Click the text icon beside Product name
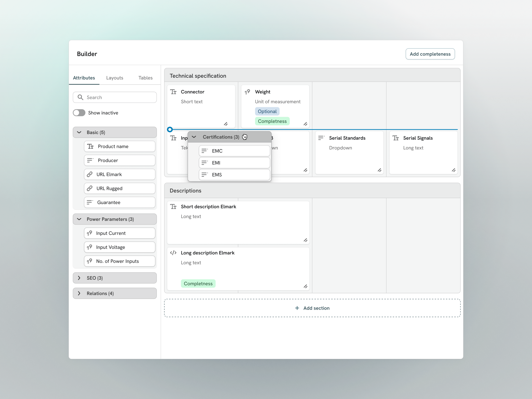This screenshot has height=399, width=532. 90,147
